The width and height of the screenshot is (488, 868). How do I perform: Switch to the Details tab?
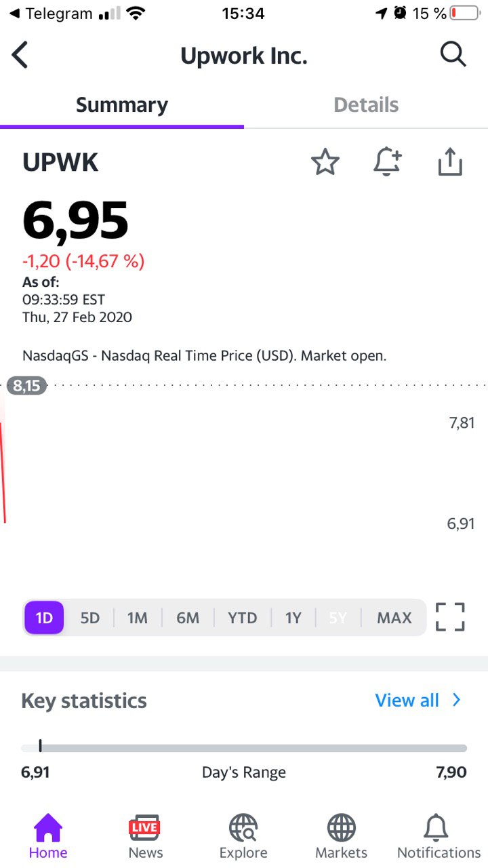coord(366,105)
